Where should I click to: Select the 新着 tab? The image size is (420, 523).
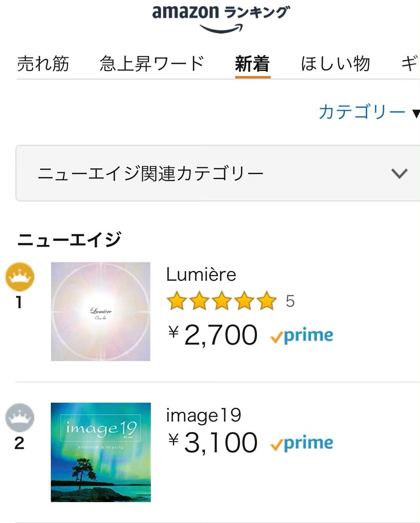click(x=252, y=64)
